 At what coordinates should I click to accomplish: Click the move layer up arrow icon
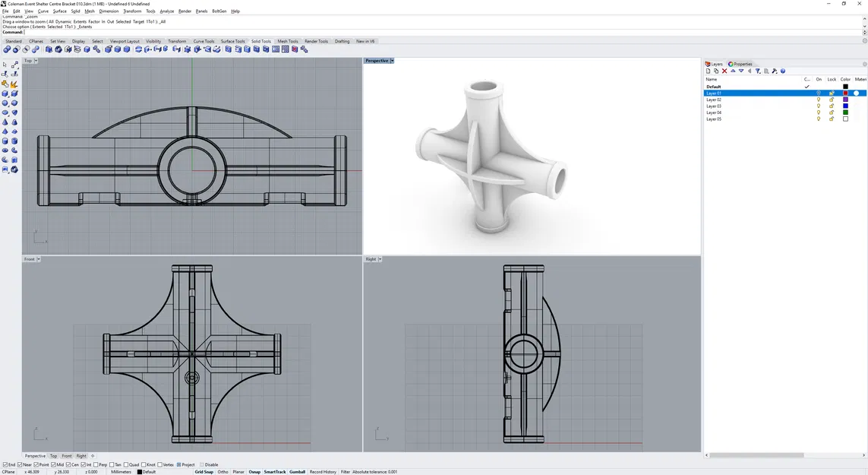tap(733, 71)
